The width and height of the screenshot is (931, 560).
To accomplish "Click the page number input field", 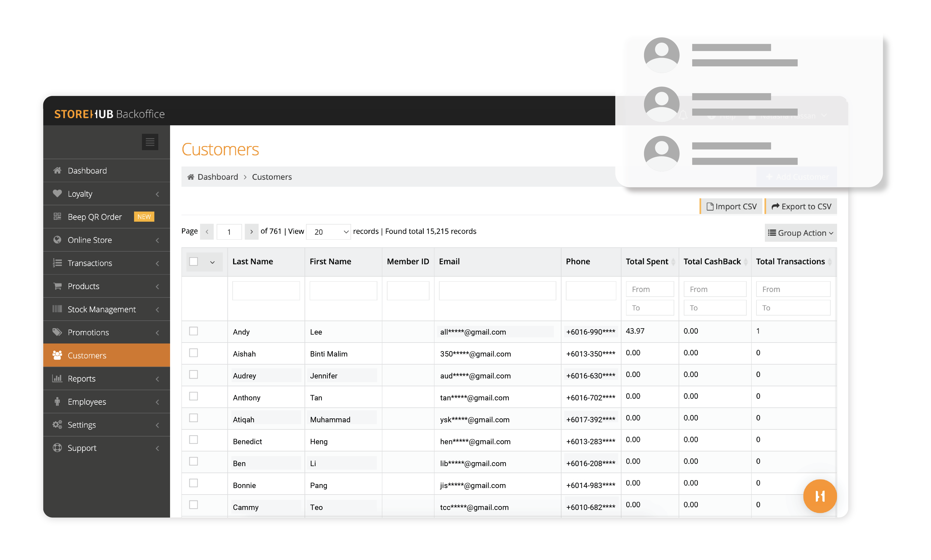I will click(x=229, y=232).
